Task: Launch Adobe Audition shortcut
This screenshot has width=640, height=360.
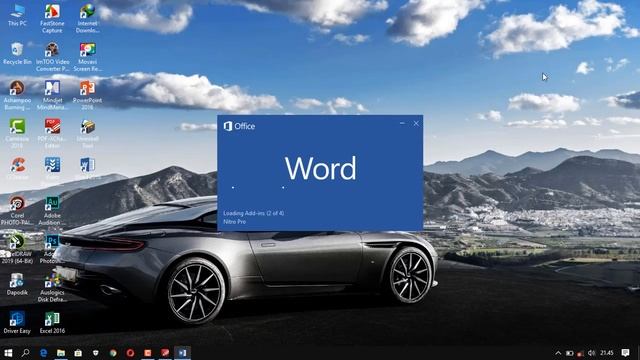Action: click(52, 210)
